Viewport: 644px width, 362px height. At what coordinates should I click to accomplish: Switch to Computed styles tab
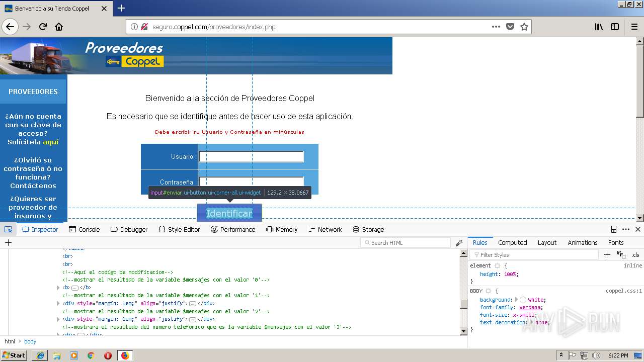(512, 242)
